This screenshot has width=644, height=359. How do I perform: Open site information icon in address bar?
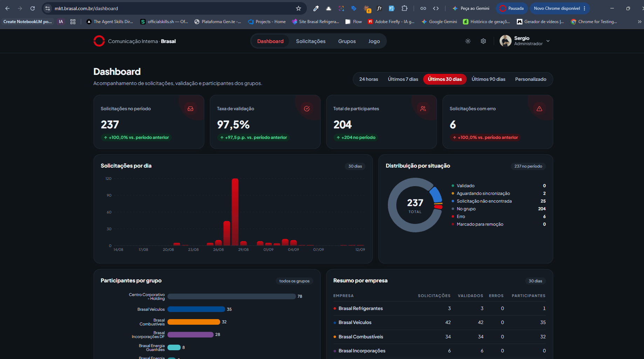(48, 8)
